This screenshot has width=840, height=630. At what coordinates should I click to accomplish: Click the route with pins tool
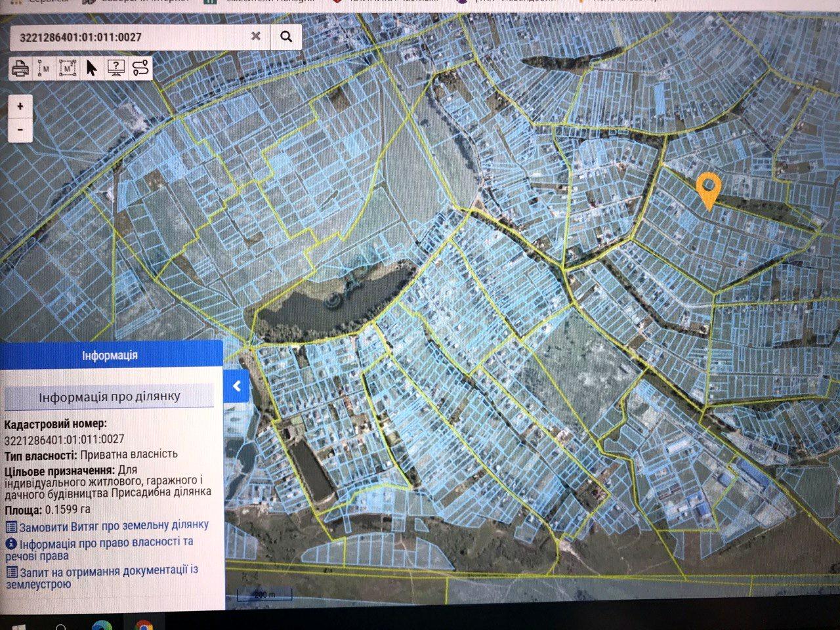click(x=140, y=68)
